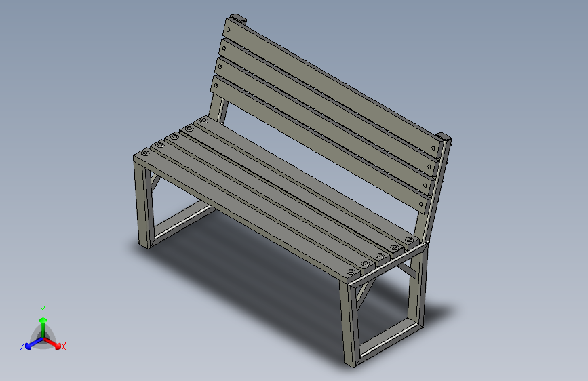Select the front leg at the bench's left end
The height and width of the screenshot is (381, 588).
click(143, 204)
